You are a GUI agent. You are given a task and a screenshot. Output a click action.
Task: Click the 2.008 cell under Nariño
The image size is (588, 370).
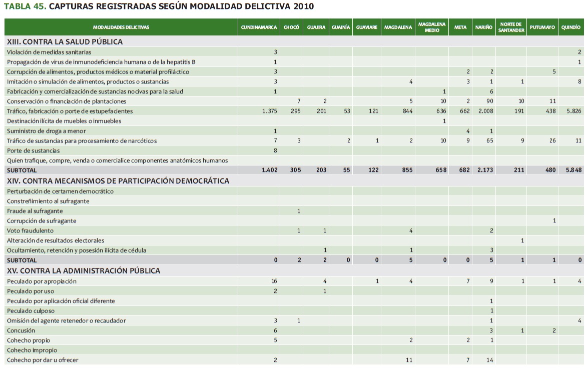tap(484, 111)
